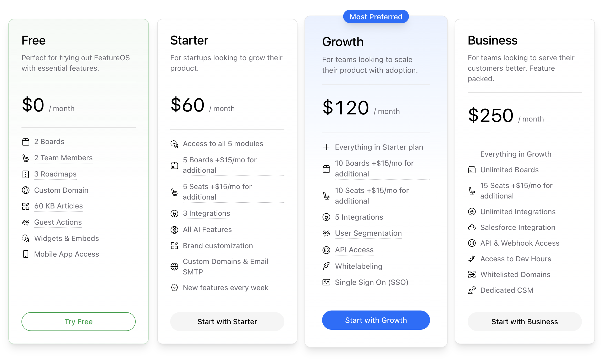Click the New features every week icon
The image size is (601, 364).
point(174,288)
